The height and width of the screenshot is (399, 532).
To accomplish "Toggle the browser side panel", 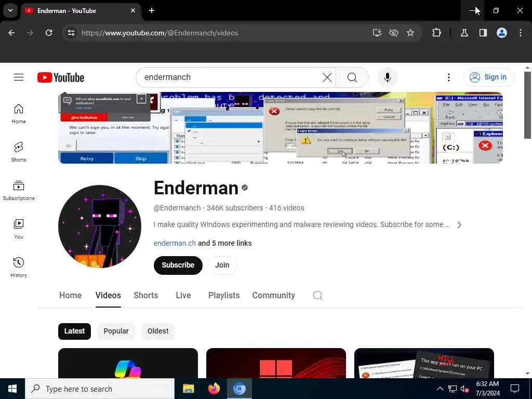I will 483,33.
